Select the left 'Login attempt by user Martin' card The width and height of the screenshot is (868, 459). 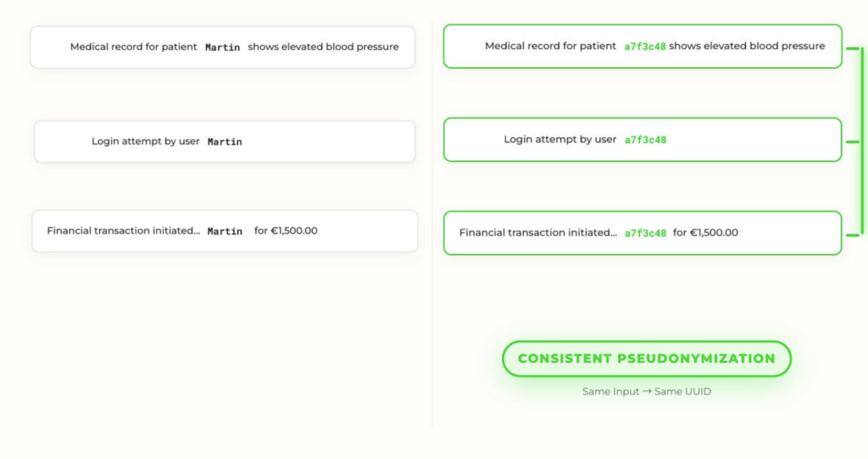pyautogui.click(x=225, y=141)
